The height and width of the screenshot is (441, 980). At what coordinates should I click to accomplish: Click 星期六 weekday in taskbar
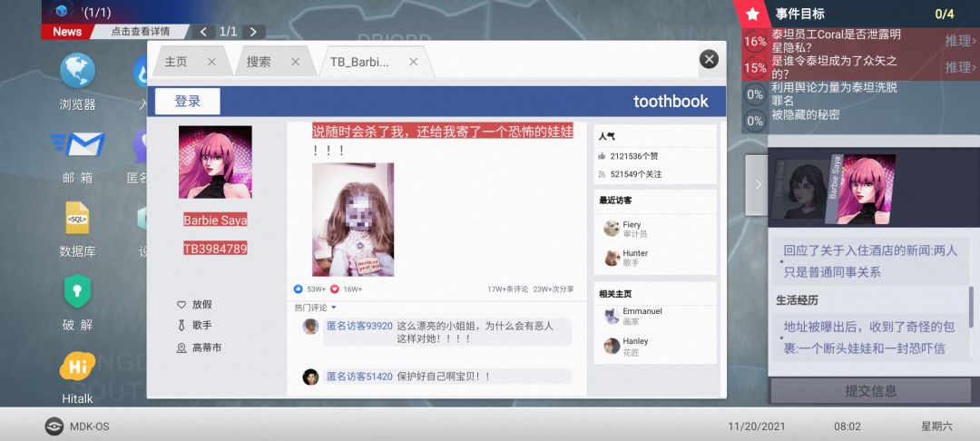coord(936,426)
